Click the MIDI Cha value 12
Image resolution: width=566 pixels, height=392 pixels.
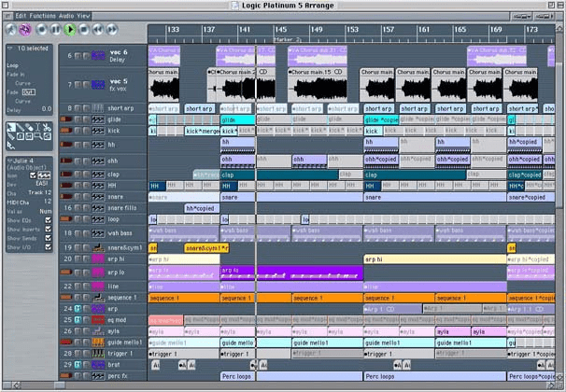[48, 202]
